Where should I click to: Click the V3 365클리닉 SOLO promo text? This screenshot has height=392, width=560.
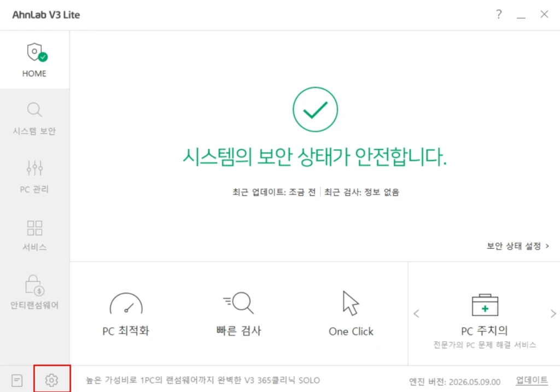coord(203,380)
